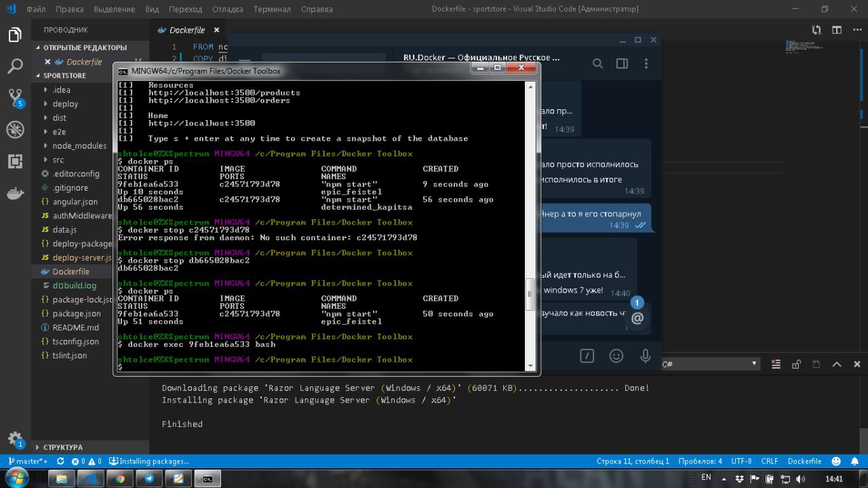Switch to Telegram from the taskbar
Image resolution: width=868 pixels, height=488 pixels.
tap(149, 478)
